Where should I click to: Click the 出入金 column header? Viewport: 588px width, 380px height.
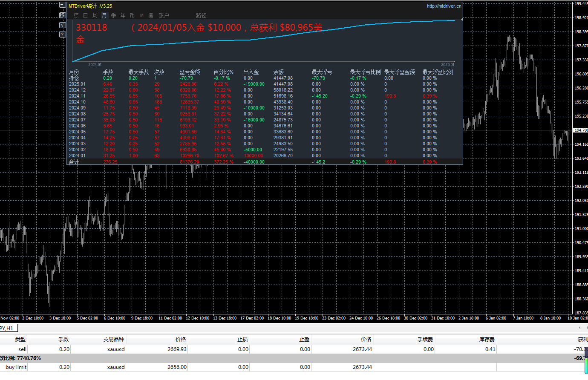(251, 72)
